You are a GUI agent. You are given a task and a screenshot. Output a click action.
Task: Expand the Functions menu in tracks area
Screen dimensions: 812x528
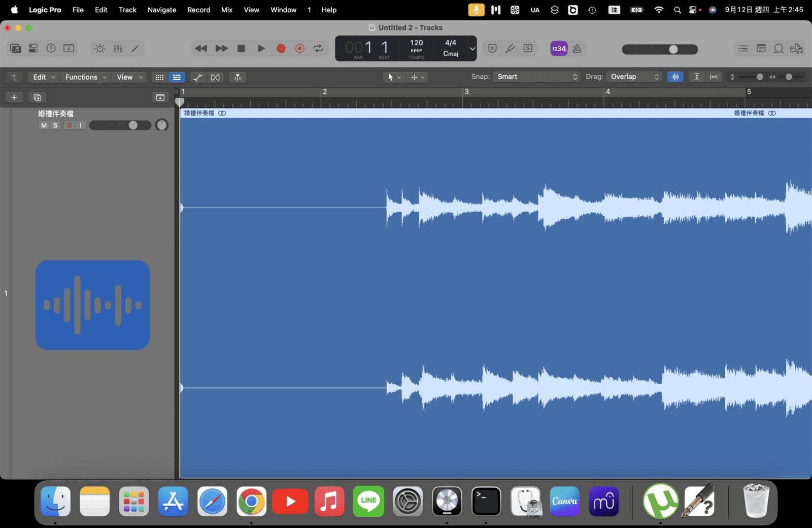85,77
